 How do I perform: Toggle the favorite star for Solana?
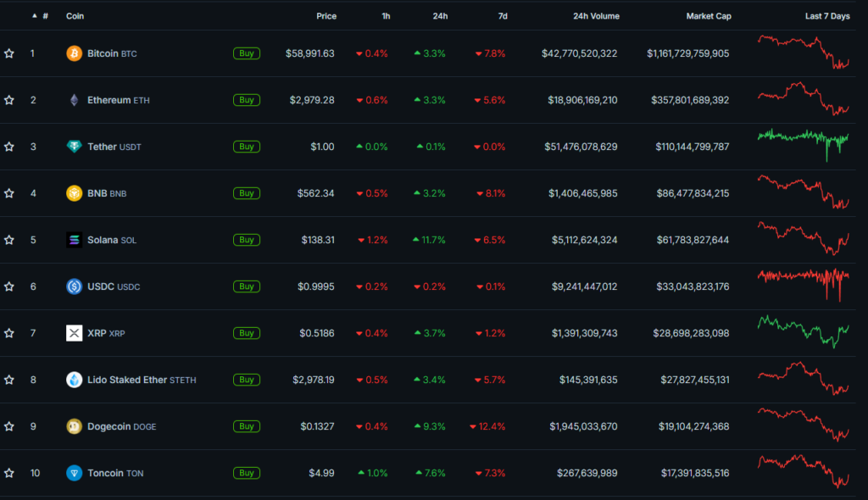[x=9, y=240]
